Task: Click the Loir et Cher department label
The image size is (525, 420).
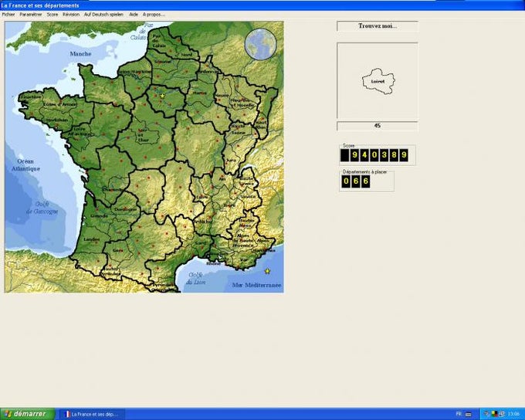Action: pos(143,135)
